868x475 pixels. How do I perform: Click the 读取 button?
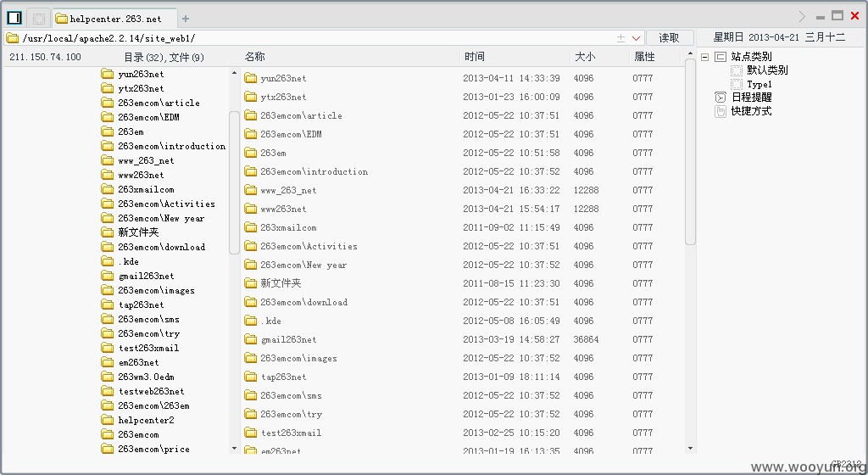click(670, 37)
